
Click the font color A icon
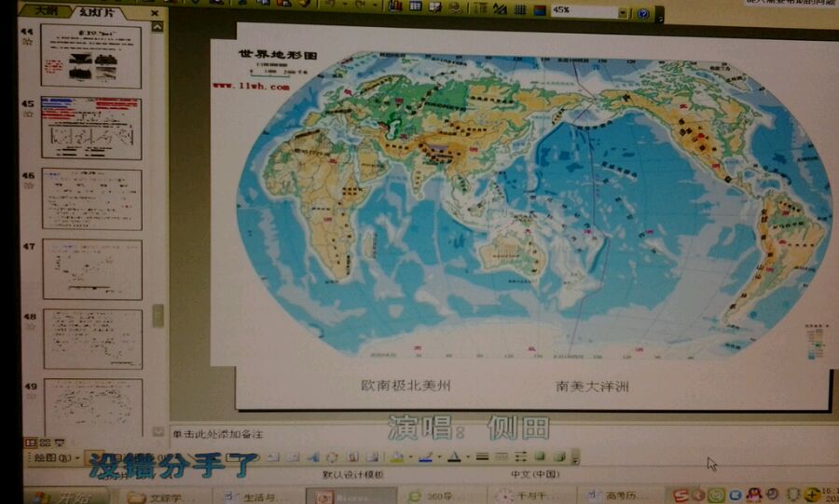pos(454,456)
